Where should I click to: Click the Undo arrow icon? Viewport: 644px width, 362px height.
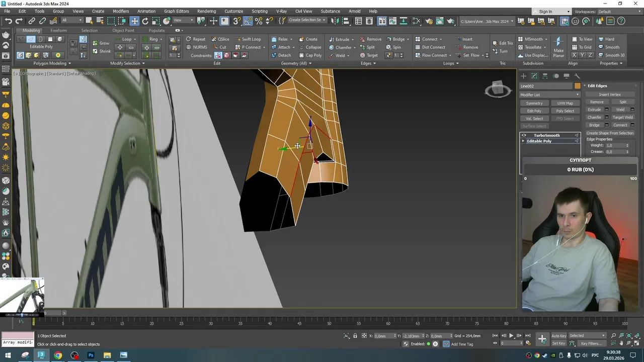8,21
